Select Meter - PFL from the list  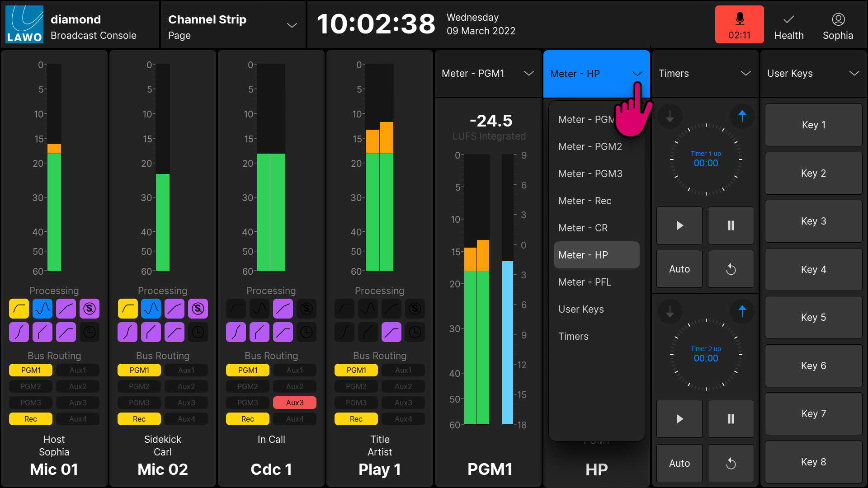585,282
